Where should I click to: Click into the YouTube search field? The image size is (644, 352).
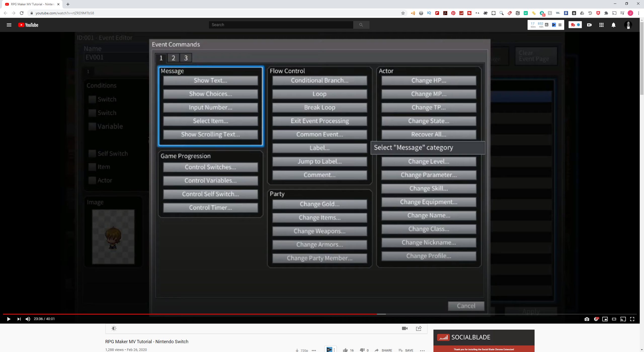pyautogui.click(x=281, y=25)
